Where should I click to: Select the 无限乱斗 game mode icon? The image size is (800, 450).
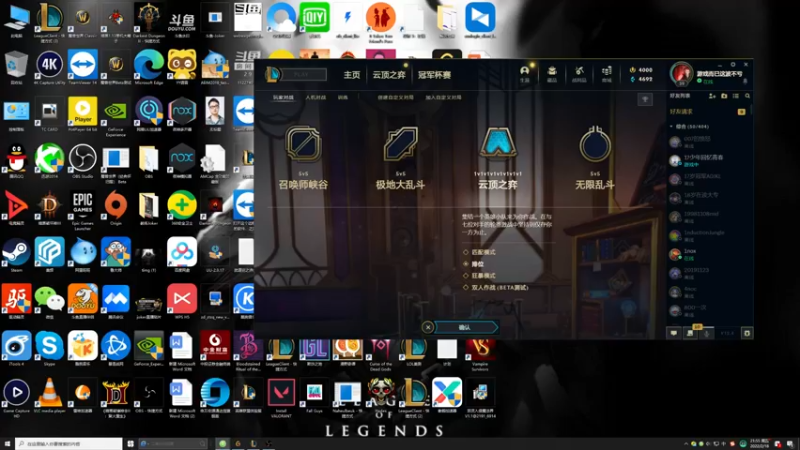click(595, 144)
